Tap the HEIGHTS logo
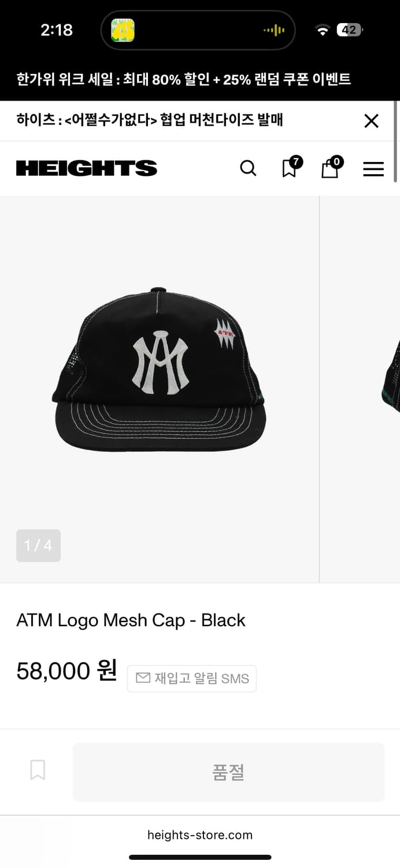Screen dimensions: 400x868 click(x=87, y=168)
